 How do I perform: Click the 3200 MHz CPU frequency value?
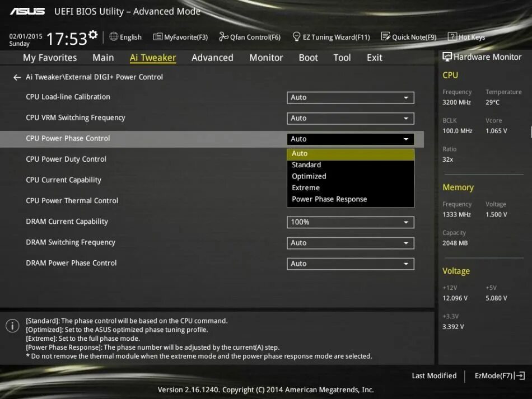point(456,102)
